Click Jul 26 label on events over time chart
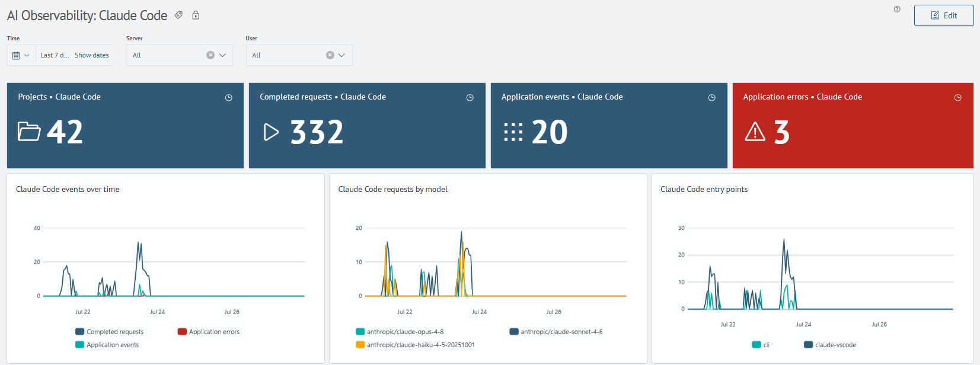Image resolution: width=980 pixels, height=365 pixels. [x=232, y=312]
